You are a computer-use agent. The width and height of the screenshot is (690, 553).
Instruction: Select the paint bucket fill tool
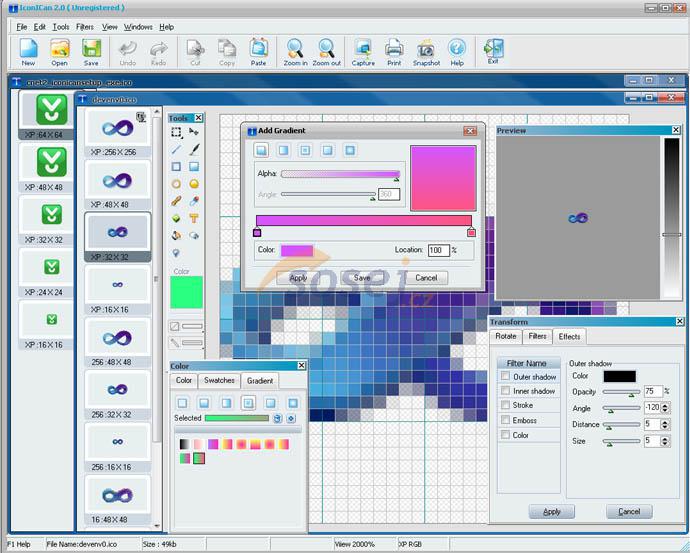[x=176, y=235]
